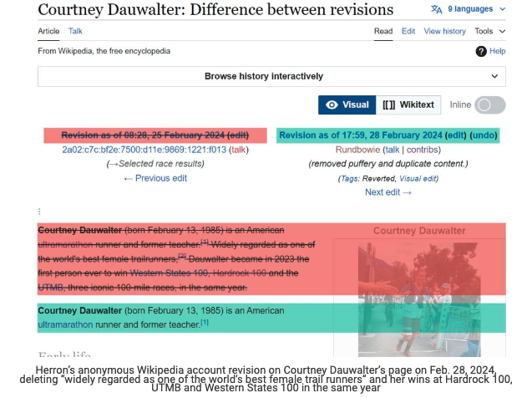Switch to Wikitext diff mode
The width and height of the screenshot is (532, 398).
pos(408,105)
